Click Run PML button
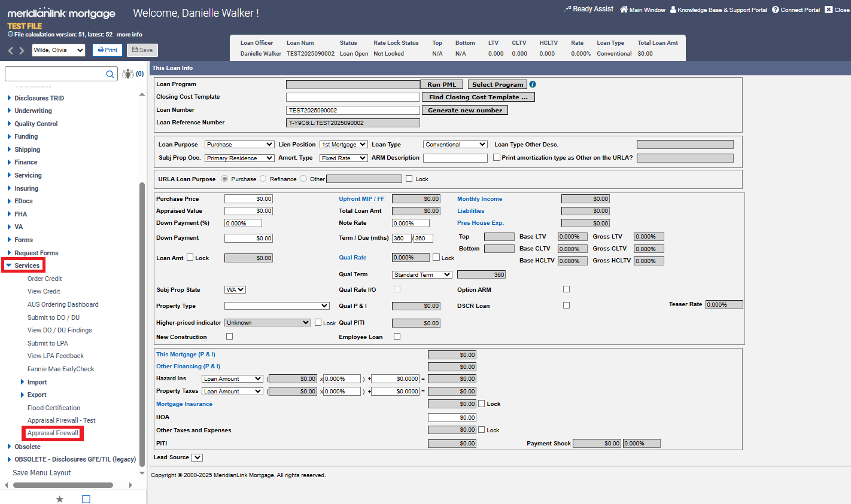The height and width of the screenshot is (504, 851). (x=442, y=84)
